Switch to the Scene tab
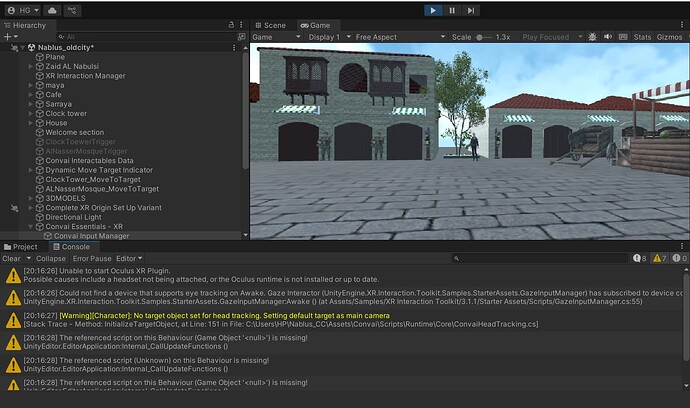 pyautogui.click(x=270, y=25)
